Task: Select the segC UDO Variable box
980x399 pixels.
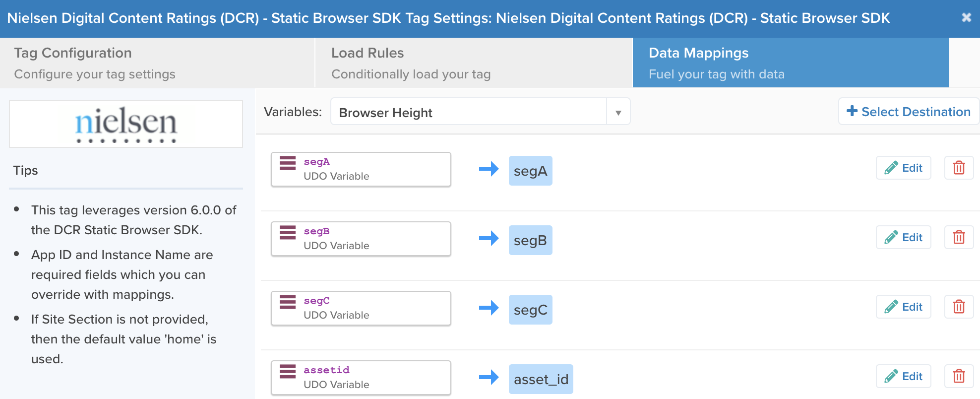Action: (361, 308)
